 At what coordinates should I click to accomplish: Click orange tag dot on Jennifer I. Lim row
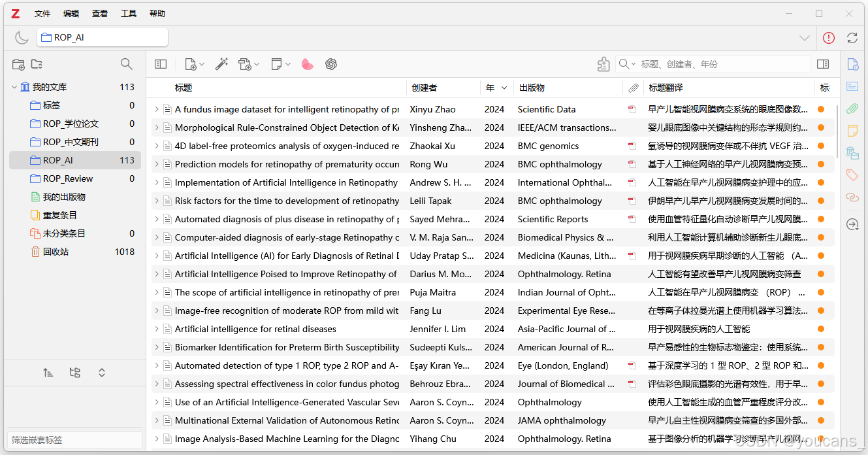pos(821,329)
